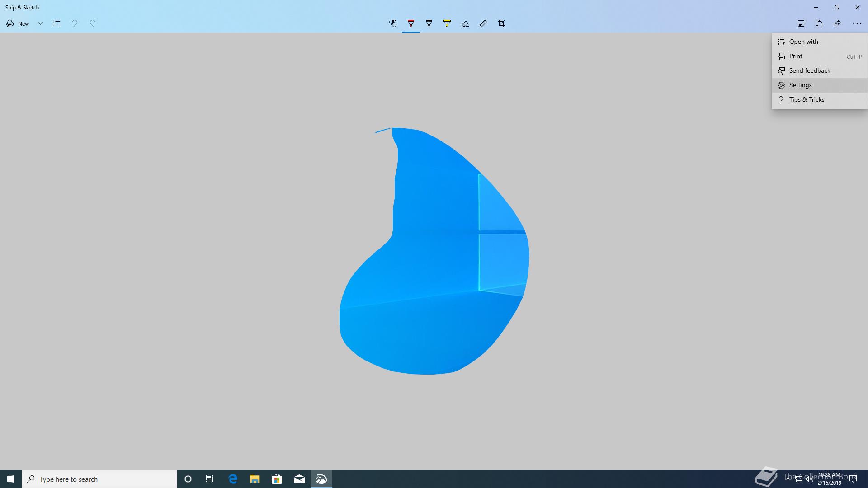
Task: Restore down the Snip & Sketch window
Action: [x=837, y=7]
